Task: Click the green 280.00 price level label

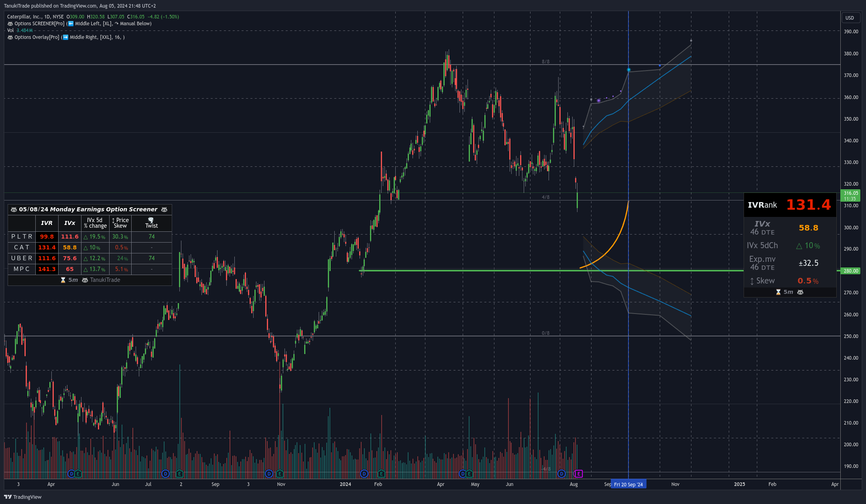Action: pos(851,271)
